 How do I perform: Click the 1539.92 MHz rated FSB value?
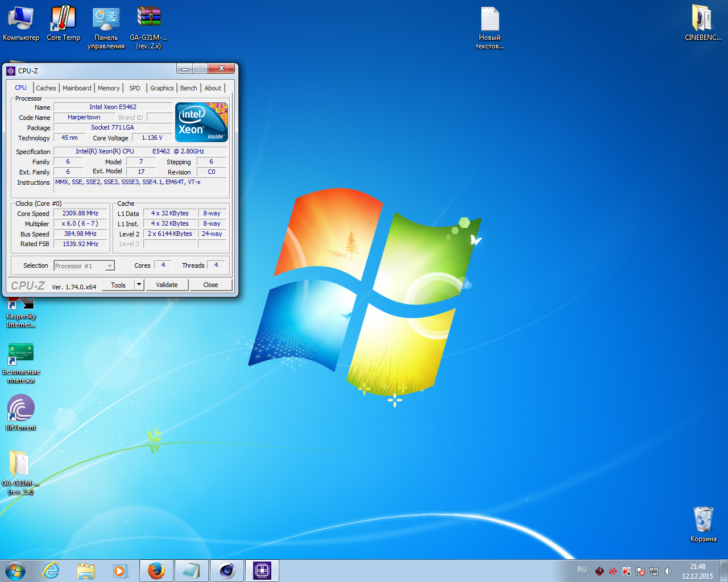coord(80,244)
